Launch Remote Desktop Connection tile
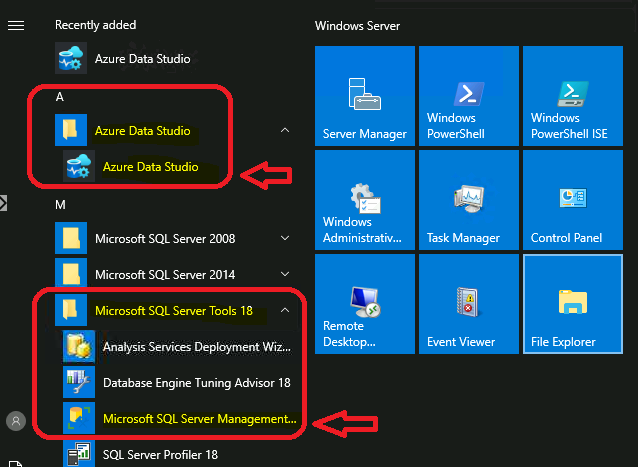Viewport: 638px width, 467px height. [x=365, y=304]
